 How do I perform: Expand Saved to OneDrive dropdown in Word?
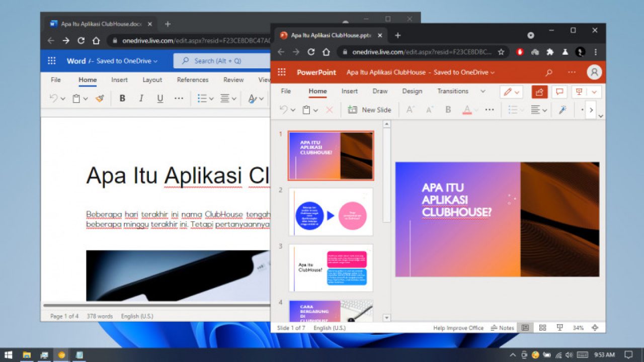[155, 61]
